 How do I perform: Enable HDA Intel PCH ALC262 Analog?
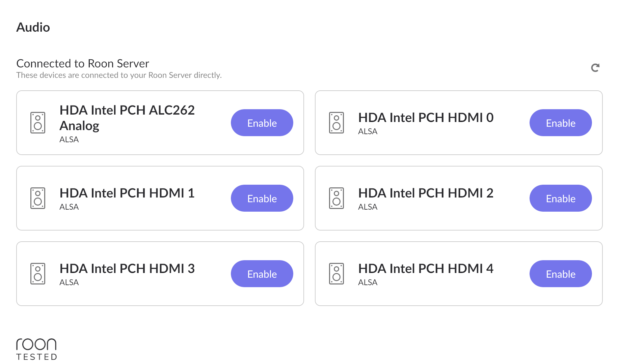pyautogui.click(x=262, y=123)
